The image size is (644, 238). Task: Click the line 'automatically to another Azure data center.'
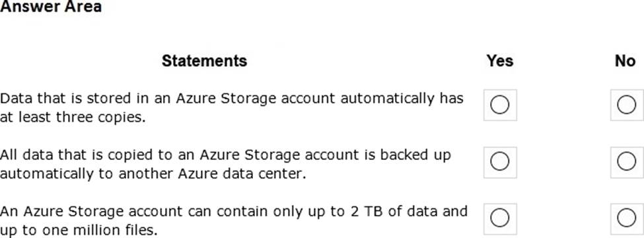click(153, 175)
